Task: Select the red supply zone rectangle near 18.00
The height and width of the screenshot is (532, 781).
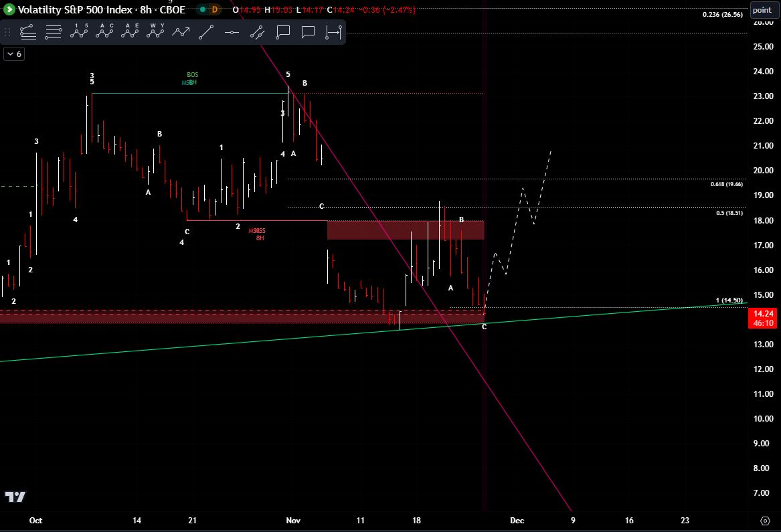Action: (x=406, y=230)
